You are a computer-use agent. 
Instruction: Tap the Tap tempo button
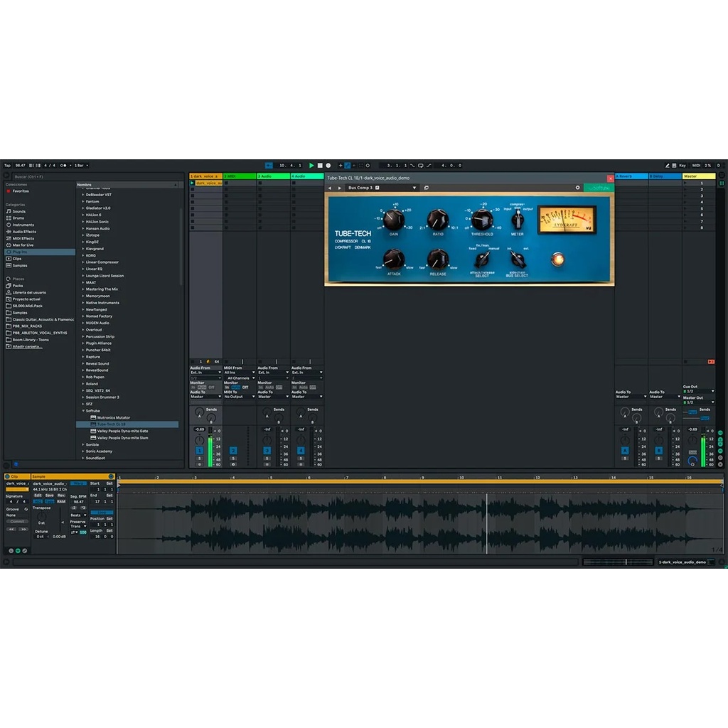point(7,165)
